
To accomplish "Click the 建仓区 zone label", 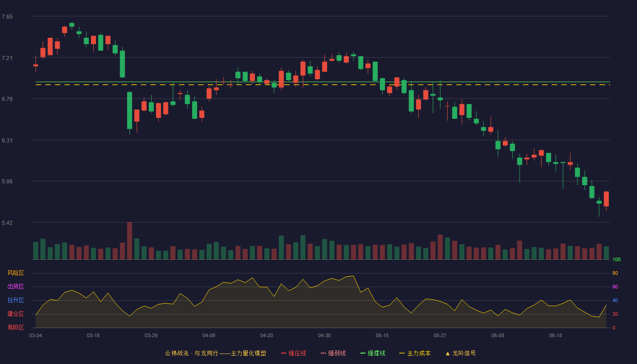I will (15, 314).
